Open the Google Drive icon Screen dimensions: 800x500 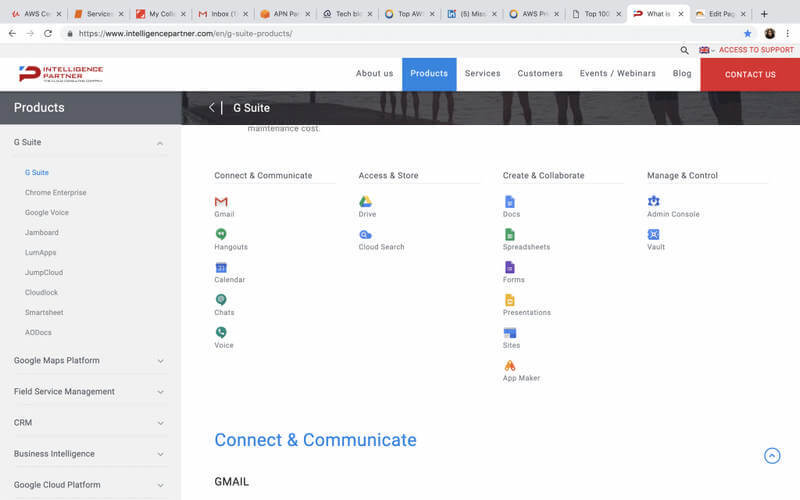click(365, 202)
